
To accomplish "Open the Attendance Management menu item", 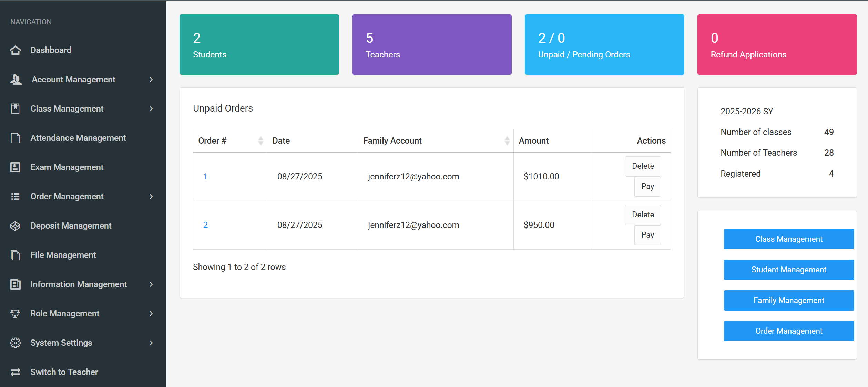I will [78, 138].
